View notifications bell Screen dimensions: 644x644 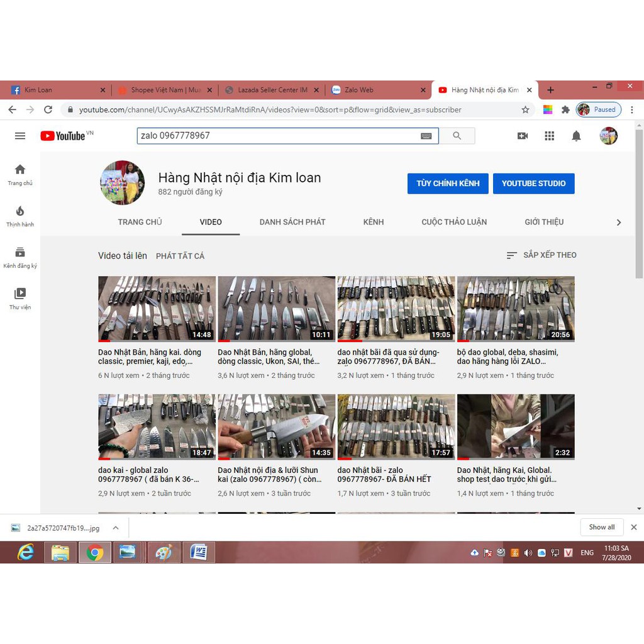click(x=576, y=136)
